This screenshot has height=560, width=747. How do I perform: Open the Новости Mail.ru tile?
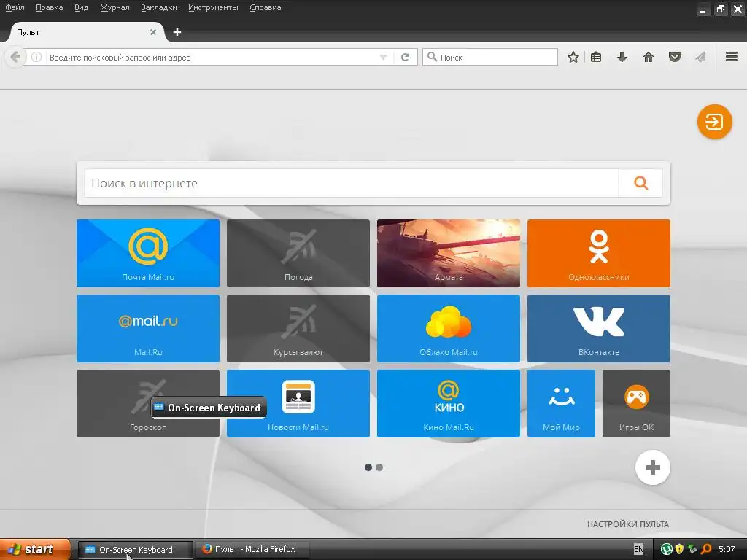click(298, 404)
